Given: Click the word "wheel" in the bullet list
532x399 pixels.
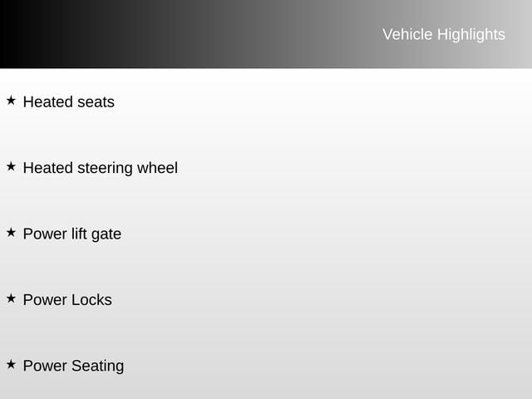Looking at the screenshot, I should [158, 168].
